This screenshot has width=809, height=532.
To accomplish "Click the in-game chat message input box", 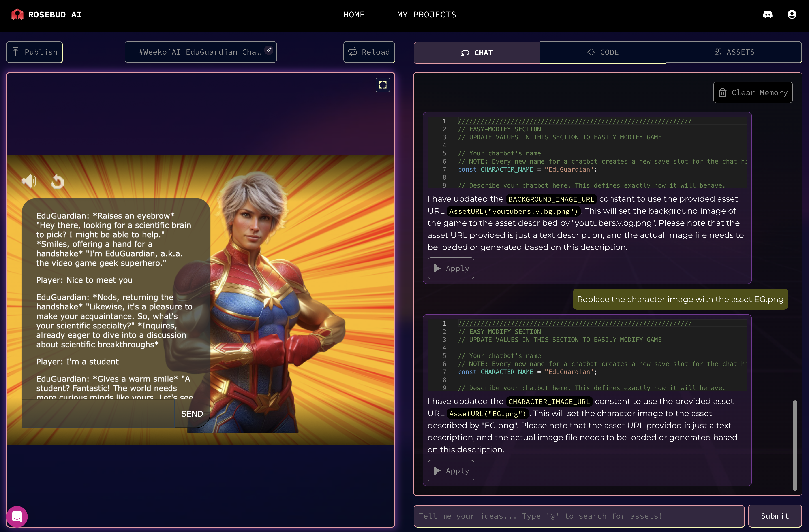I will click(98, 413).
